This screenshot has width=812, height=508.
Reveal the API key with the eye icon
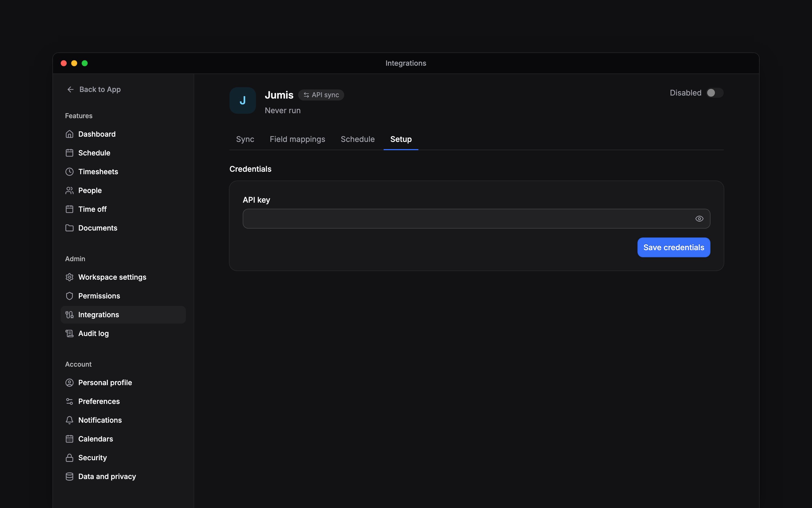tap(699, 219)
